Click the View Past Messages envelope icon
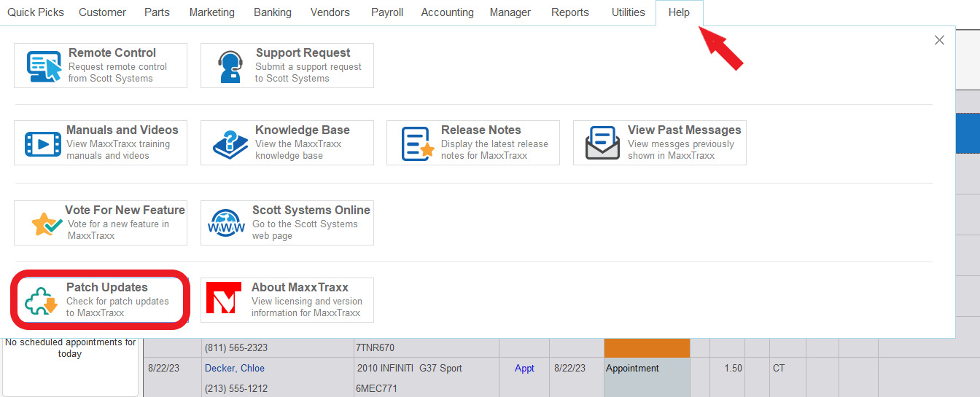Screen dimensions: 980x397 603,144
